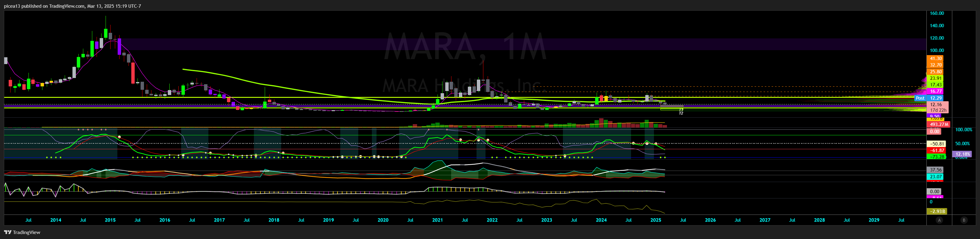
Task: Click the TradingView logo at bottom left
Action: [x=22, y=232]
